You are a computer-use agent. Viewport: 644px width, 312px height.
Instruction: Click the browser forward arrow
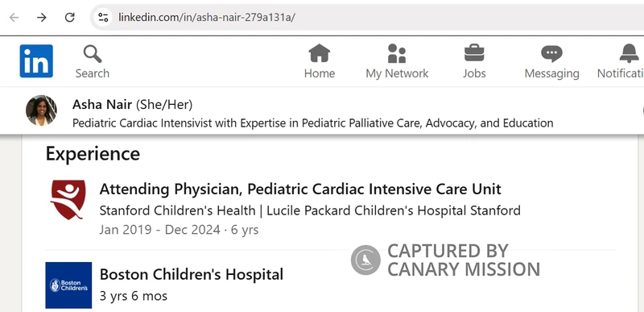[x=42, y=17]
